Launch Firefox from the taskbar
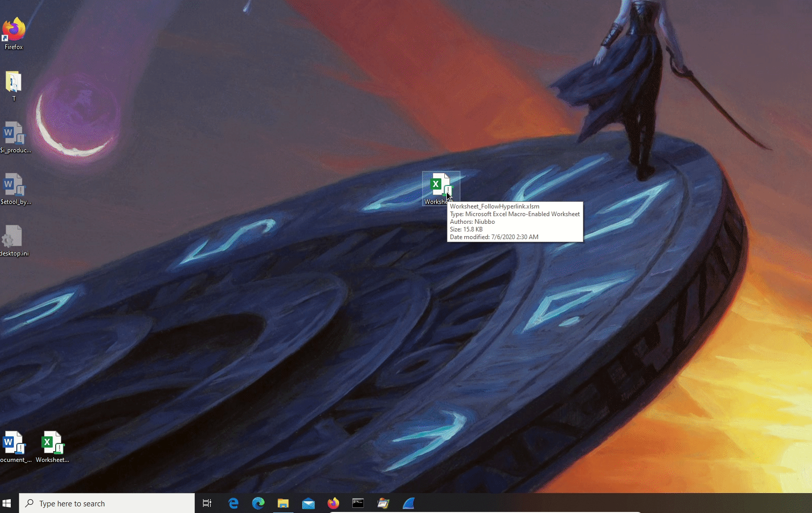The width and height of the screenshot is (812, 513). coord(333,503)
